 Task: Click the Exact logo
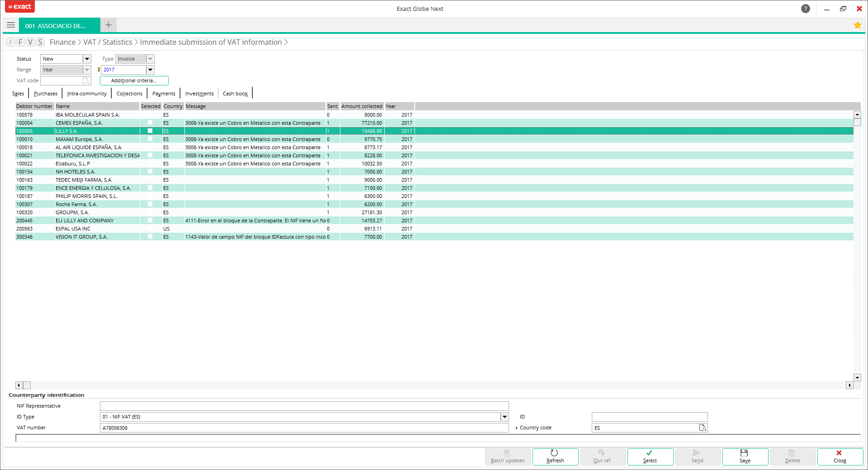[20, 7]
